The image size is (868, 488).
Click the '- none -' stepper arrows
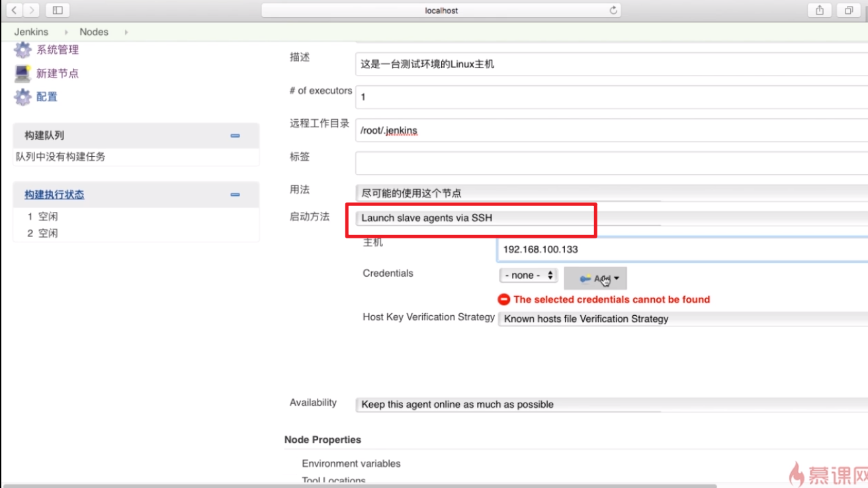click(x=549, y=275)
